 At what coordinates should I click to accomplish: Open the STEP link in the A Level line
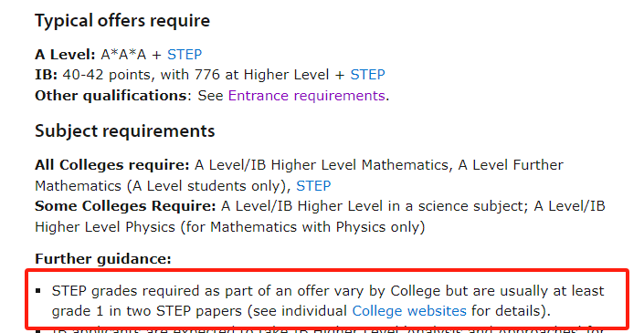(x=185, y=55)
